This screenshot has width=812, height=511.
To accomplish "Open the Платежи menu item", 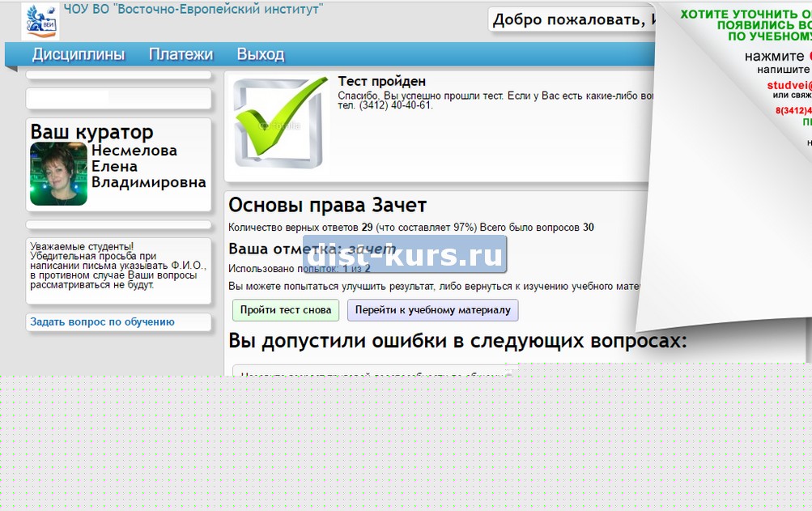I will click(181, 54).
